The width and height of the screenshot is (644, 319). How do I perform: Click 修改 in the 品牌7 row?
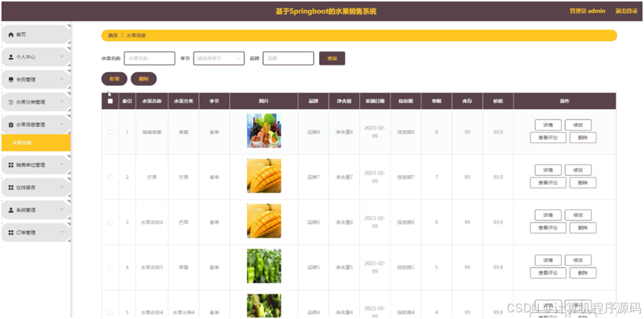click(578, 170)
